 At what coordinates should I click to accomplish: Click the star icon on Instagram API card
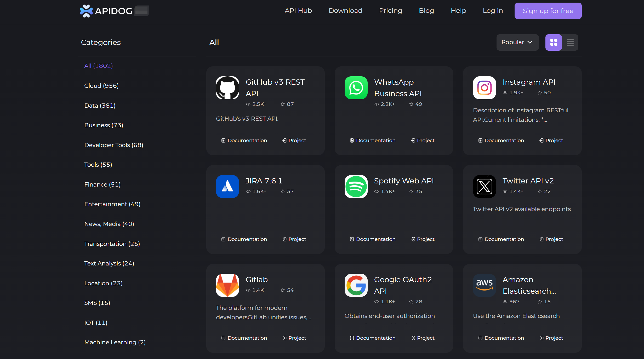point(540,93)
